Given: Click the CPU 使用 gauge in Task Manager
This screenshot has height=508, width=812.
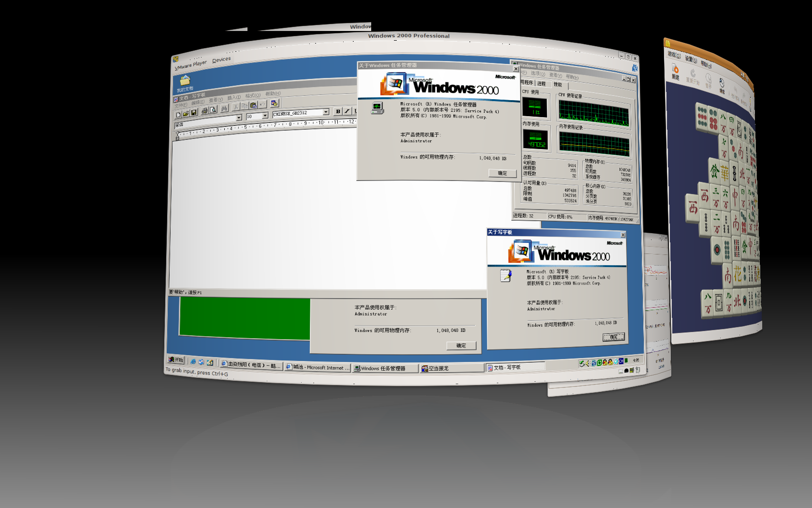Looking at the screenshot, I should [535, 107].
